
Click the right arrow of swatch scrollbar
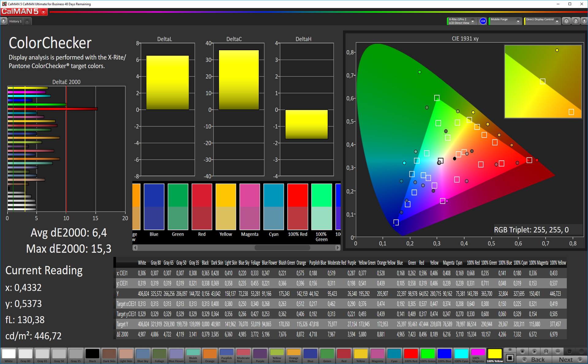337,248
